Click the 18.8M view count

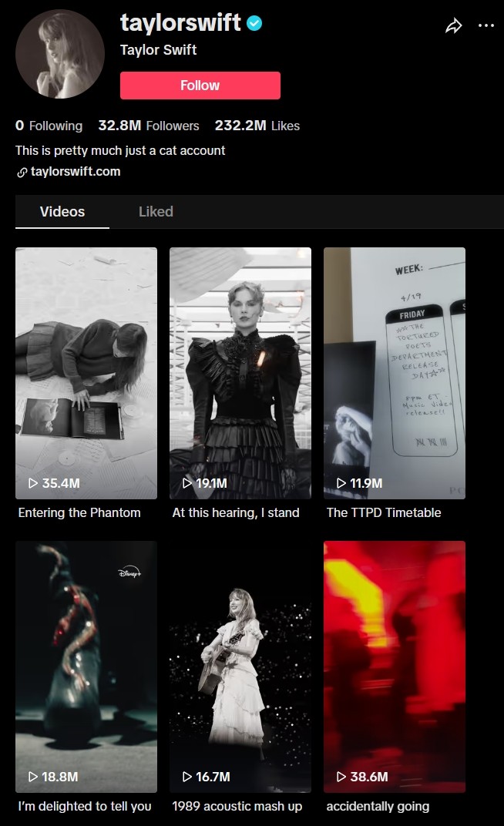(60, 777)
